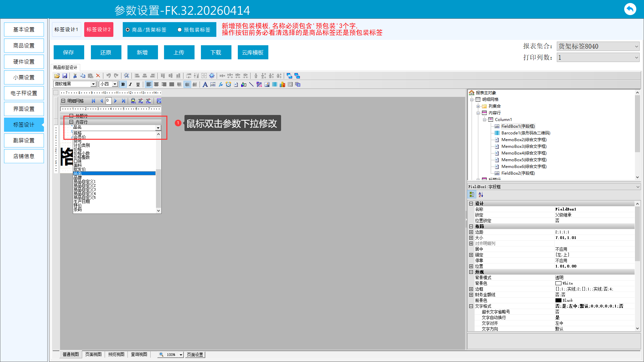
Task: Toggle bold formatting button
Action: [x=123, y=84]
